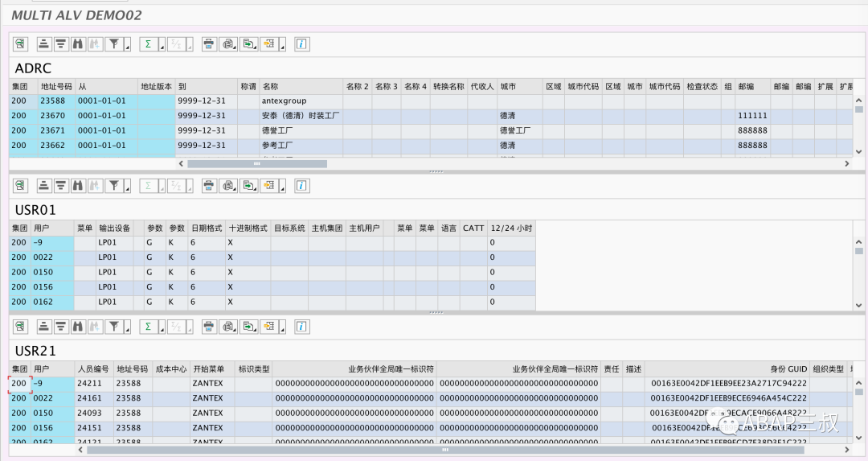
Task: Sort ascending in the ADRC grid toolbar
Action: coord(43,43)
